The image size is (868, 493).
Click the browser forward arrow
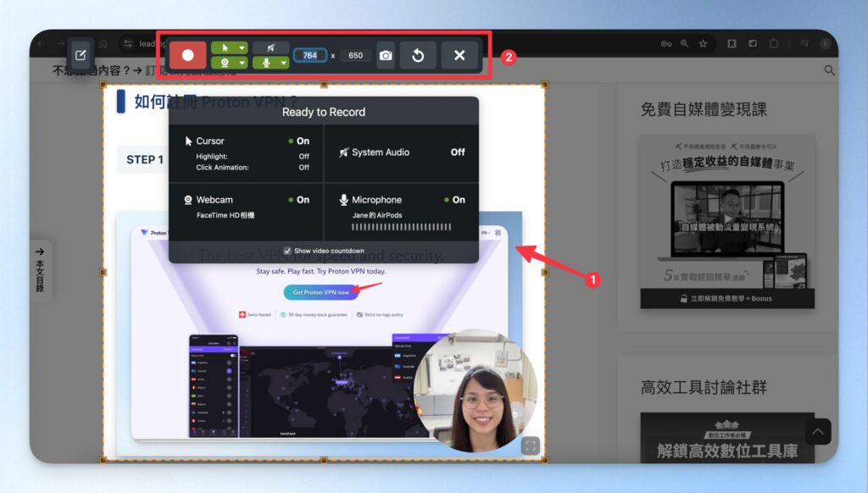point(61,43)
